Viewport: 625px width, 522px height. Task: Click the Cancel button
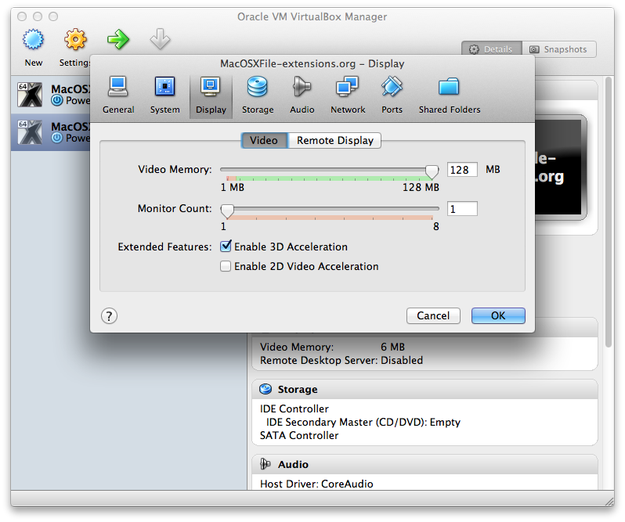click(x=433, y=316)
